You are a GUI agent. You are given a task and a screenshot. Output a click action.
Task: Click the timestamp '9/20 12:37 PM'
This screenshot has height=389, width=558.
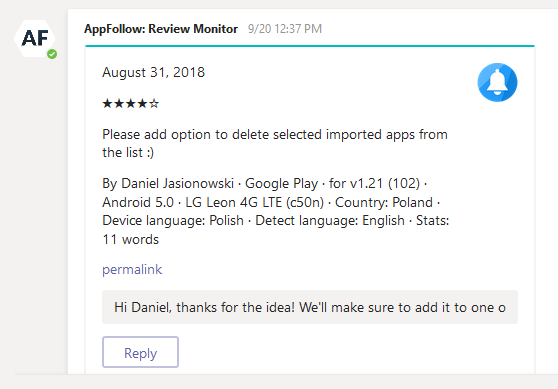tap(285, 29)
